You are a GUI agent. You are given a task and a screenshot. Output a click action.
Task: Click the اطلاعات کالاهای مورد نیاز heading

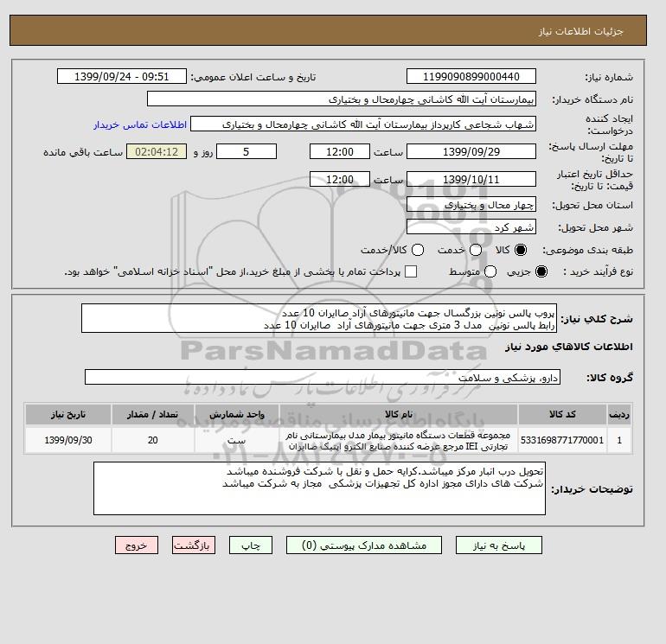coord(569,347)
